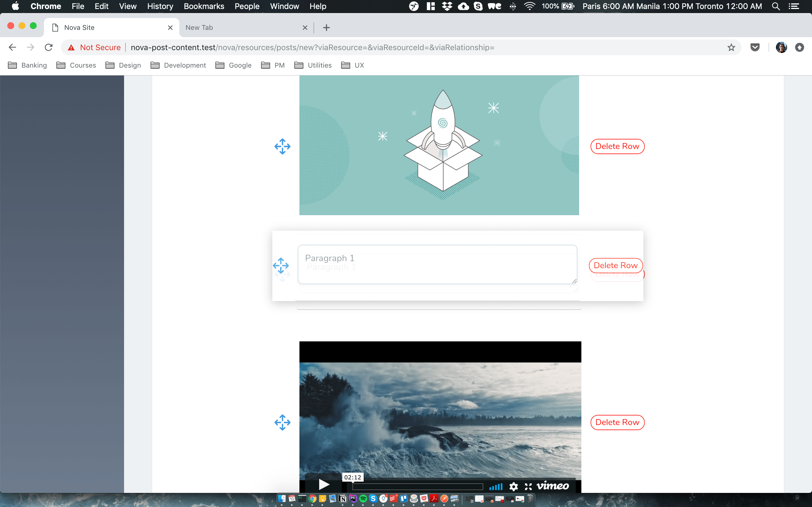The image size is (812, 507).
Task: Click the move handle of the Paragraph row
Action: coord(281,266)
